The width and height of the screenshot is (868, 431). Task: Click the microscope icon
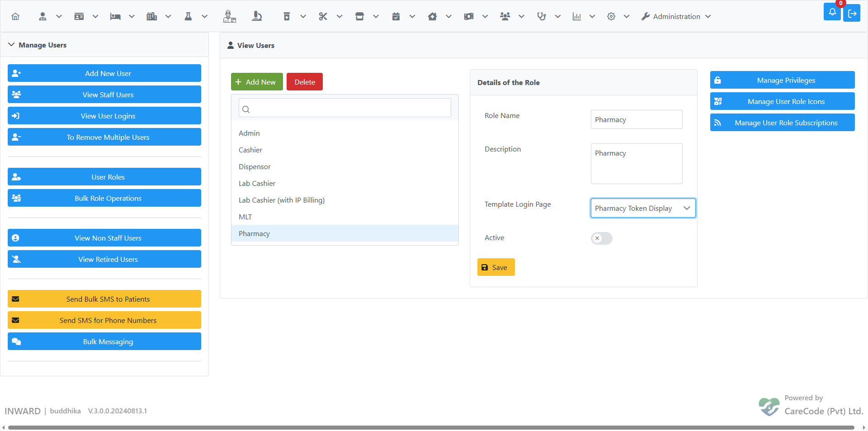click(257, 16)
